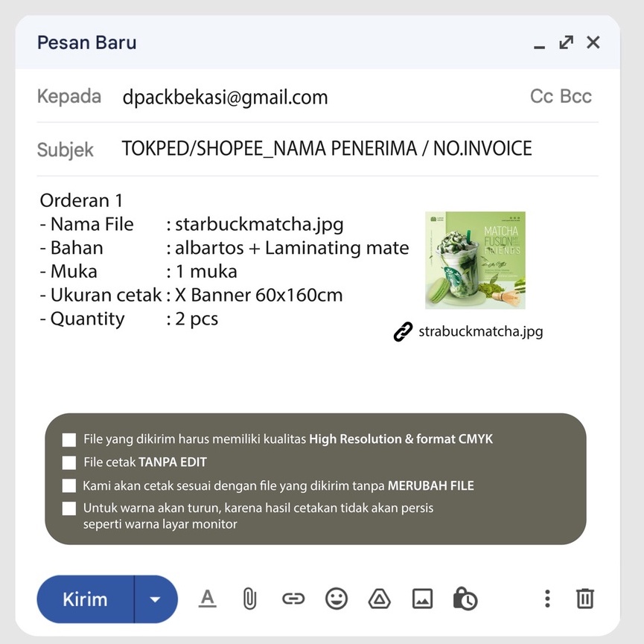Click Muka value 1 muka
Screen dimensions: 644x644
coord(206,272)
